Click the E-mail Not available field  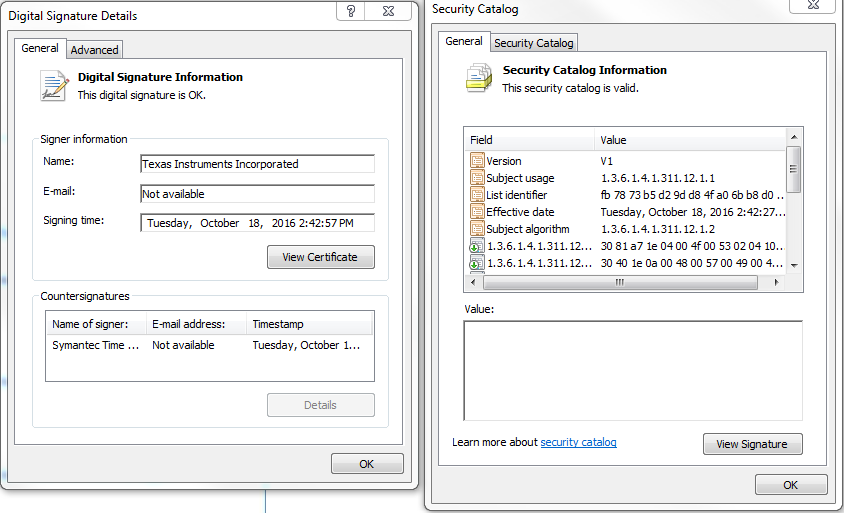[x=257, y=194]
